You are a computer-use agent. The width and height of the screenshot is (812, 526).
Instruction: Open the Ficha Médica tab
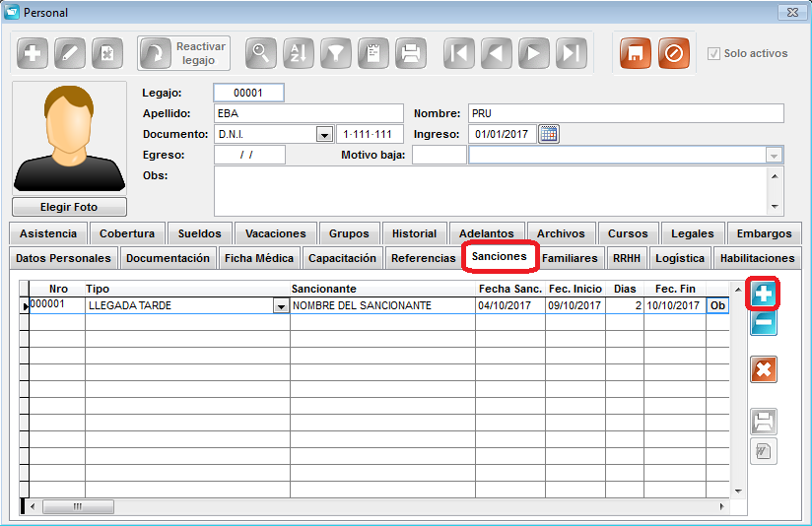pos(259,258)
